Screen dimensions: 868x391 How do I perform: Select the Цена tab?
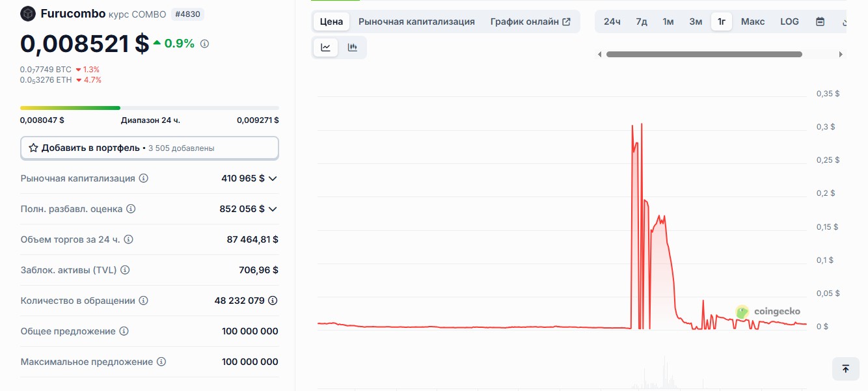tap(332, 21)
